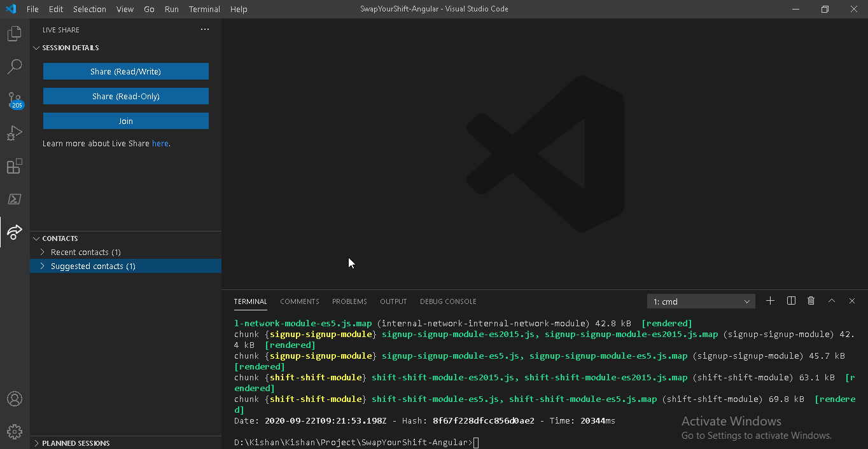The width and height of the screenshot is (868, 449).
Task: Open the Run and Debug view
Action: pos(14,133)
